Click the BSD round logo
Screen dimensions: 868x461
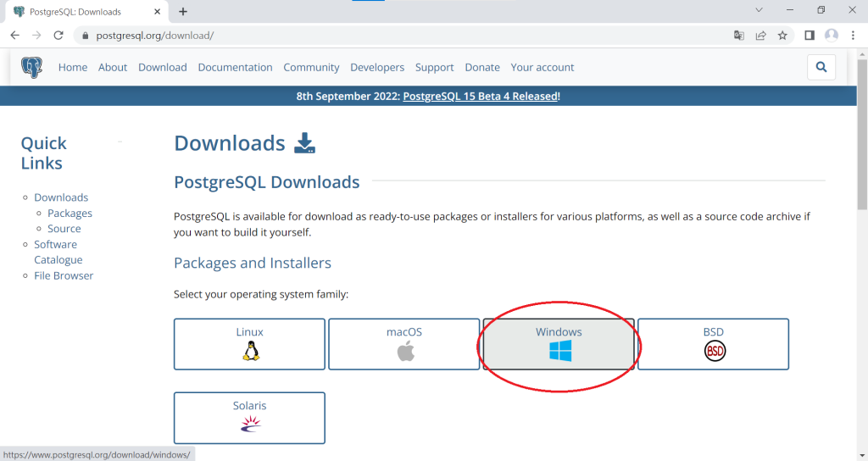point(715,351)
